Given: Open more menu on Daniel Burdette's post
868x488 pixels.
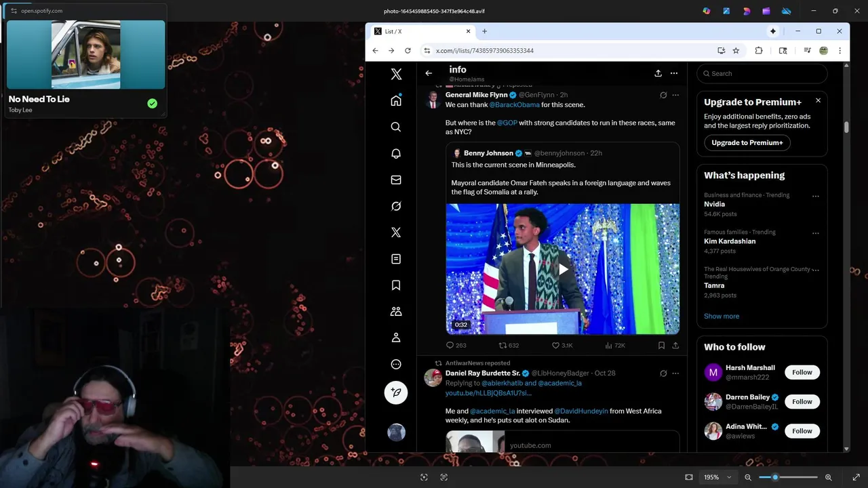Looking at the screenshot, I should tap(675, 373).
